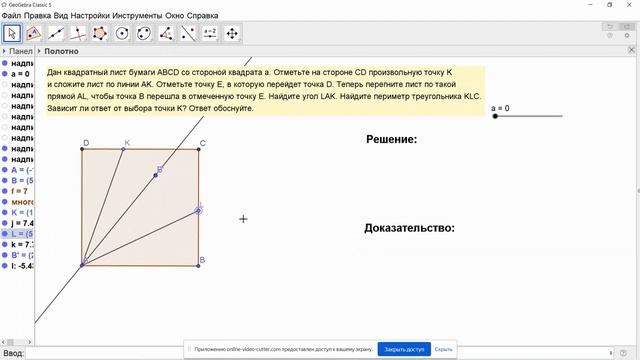The image size is (640, 360).
Task: Toggle visibility of многоугольник row
Action: click(x=5, y=202)
